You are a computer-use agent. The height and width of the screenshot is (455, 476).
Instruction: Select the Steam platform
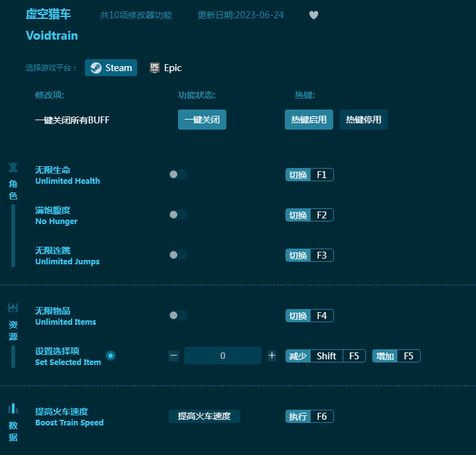tap(111, 68)
